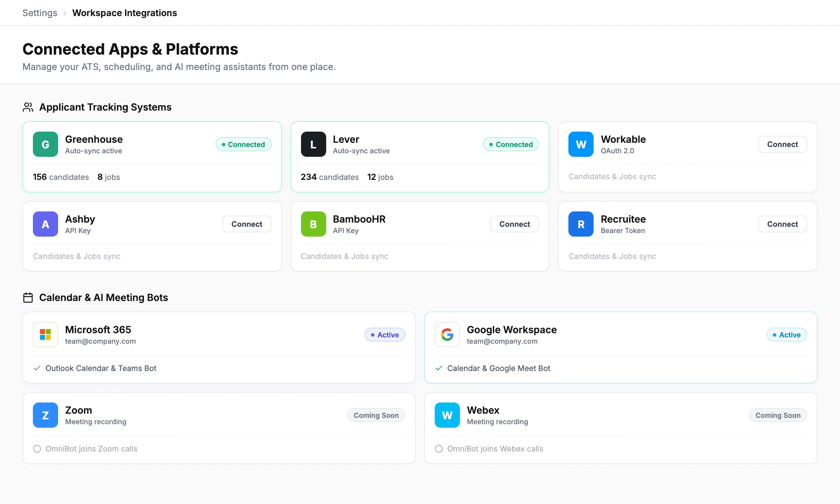Click the Workable W logo icon
The height and width of the screenshot is (504, 840).
[x=581, y=144]
